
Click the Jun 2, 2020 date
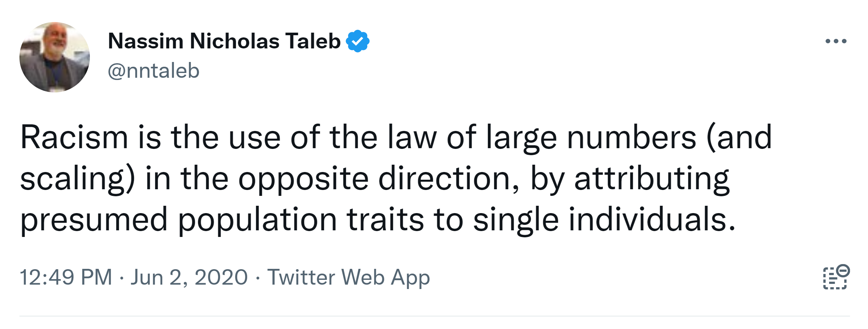pos(189,277)
